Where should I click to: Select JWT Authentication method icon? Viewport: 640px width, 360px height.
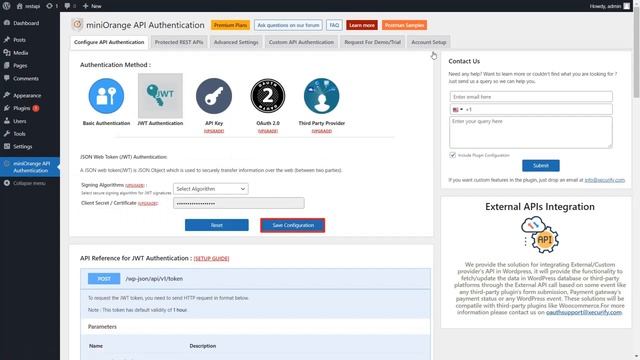pos(160,96)
